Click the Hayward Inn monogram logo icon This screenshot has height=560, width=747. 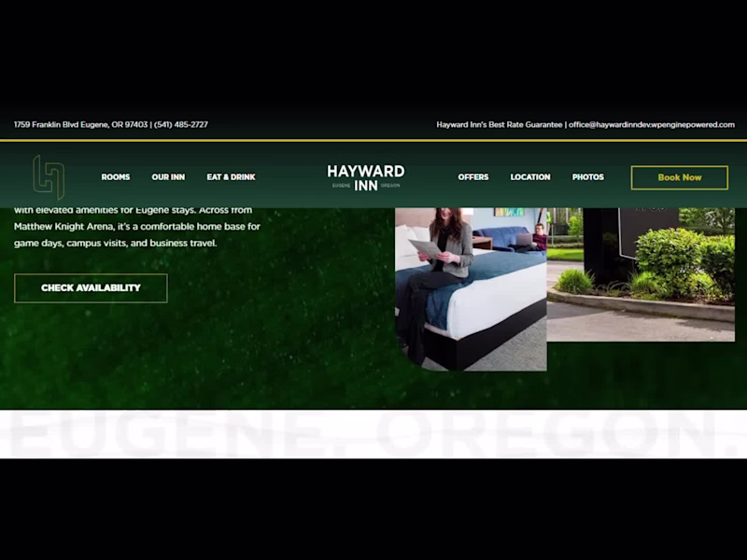coord(49,176)
